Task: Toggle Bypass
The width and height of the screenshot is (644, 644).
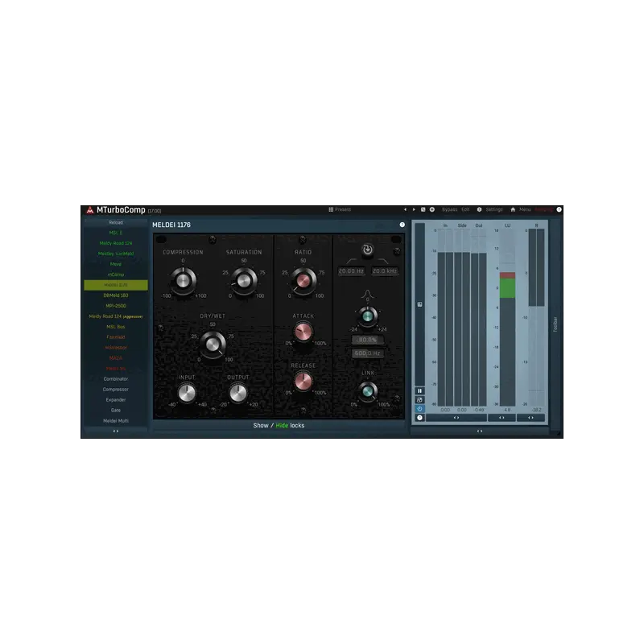Action: coord(449,209)
